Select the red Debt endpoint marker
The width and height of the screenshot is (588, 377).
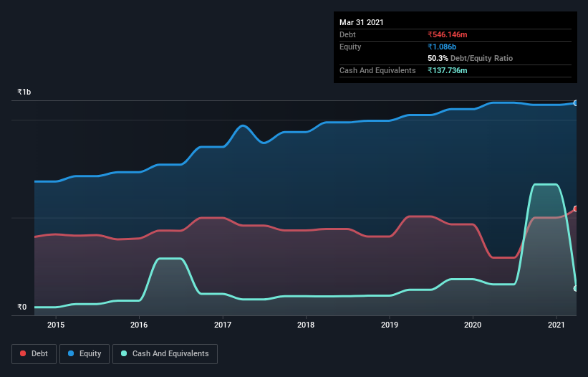click(x=576, y=209)
